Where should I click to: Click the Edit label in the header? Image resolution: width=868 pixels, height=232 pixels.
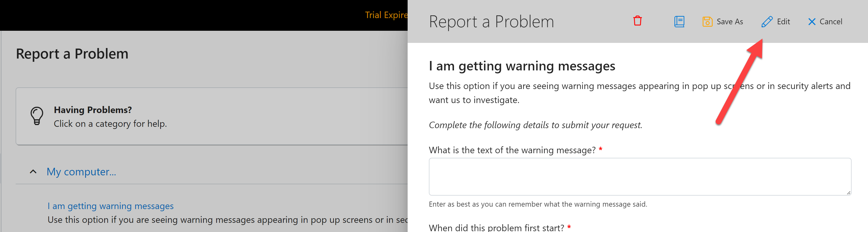coord(783,22)
